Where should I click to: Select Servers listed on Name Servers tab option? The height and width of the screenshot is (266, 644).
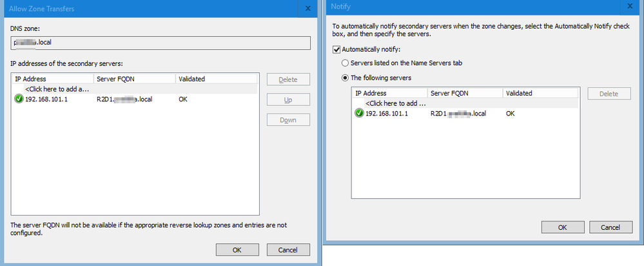[345, 63]
